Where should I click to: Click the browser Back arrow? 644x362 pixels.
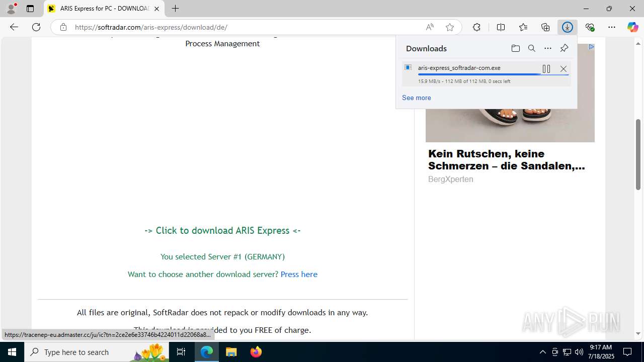pos(14,27)
